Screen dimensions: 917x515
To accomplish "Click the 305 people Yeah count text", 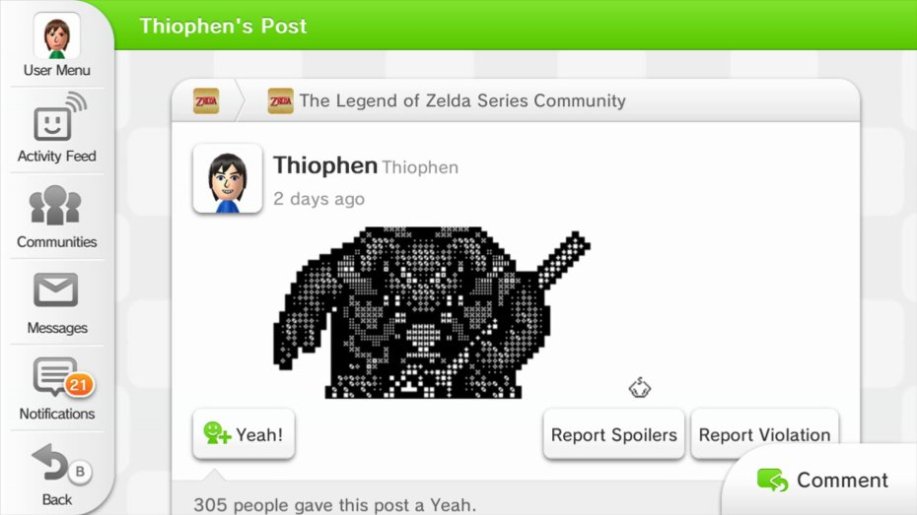I will point(335,505).
